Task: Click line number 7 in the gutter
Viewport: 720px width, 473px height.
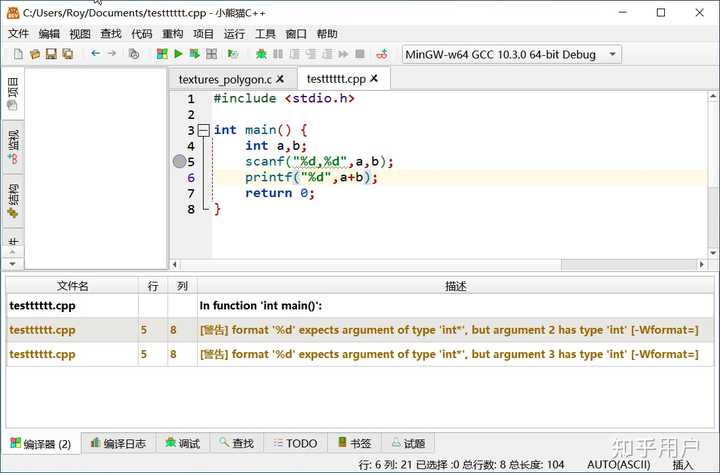Action: click(x=191, y=193)
